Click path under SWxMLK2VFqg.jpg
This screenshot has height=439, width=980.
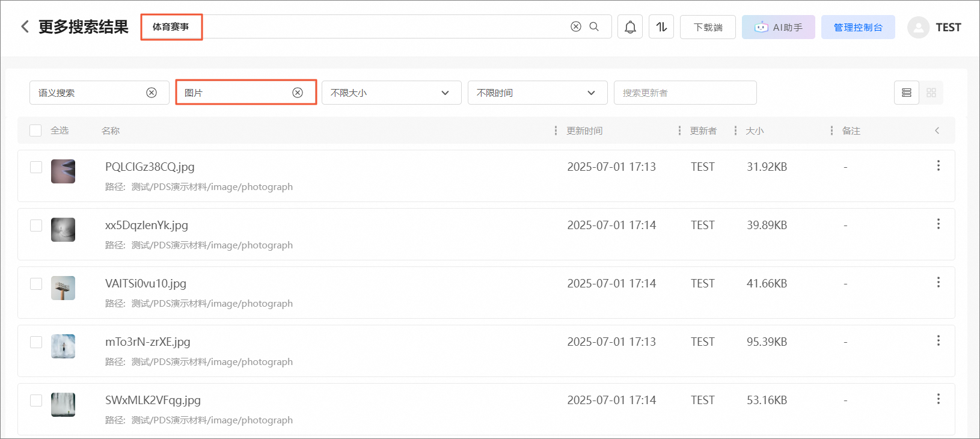click(199, 420)
